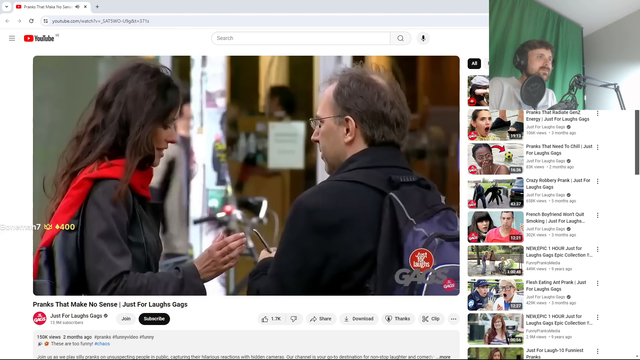Image resolution: width=640 pixels, height=360 pixels.
Task: Download the video
Action: click(x=359, y=319)
